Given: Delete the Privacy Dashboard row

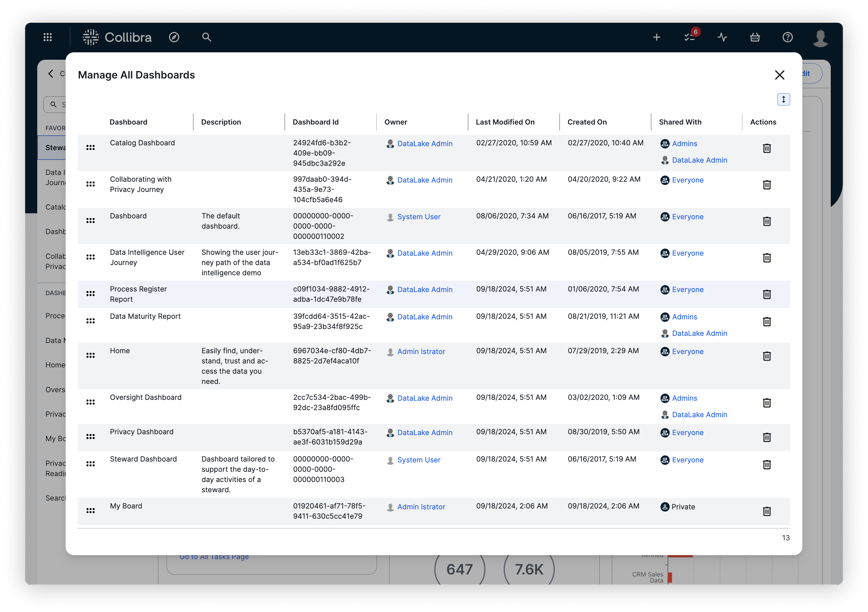Looking at the screenshot, I should click(767, 437).
